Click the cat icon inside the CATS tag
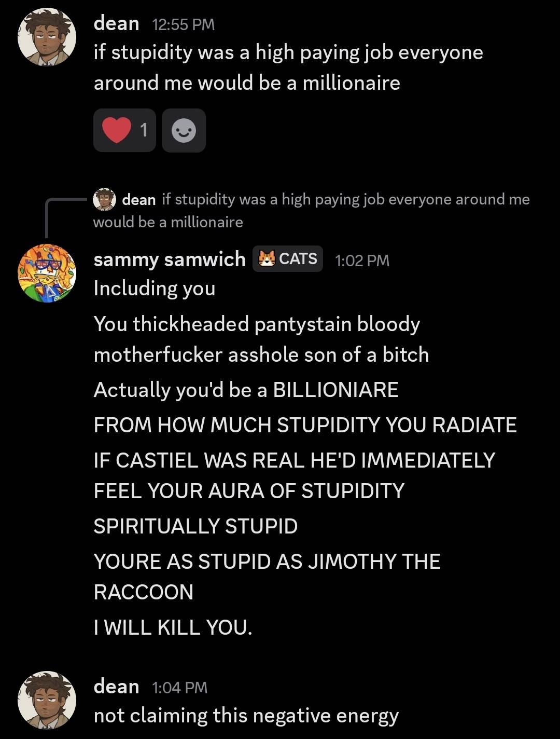 click(267, 258)
